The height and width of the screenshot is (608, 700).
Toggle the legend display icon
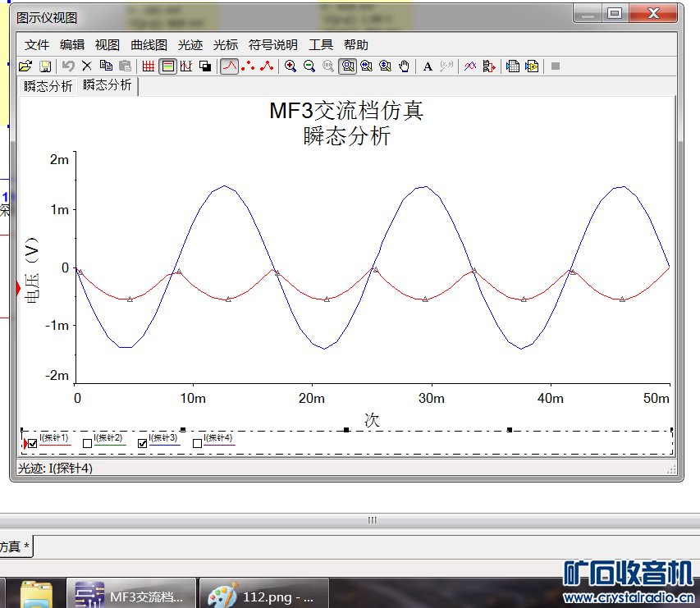(x=168, y=66)
